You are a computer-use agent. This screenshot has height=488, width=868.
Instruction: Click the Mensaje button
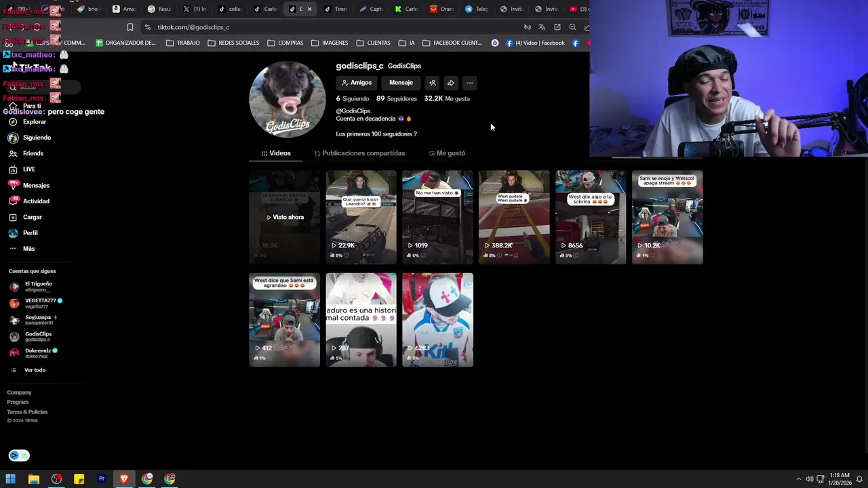coord(401,83)
